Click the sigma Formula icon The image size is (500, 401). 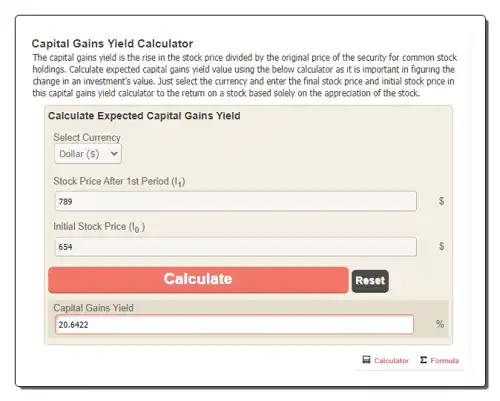click(x=423, y=360)
